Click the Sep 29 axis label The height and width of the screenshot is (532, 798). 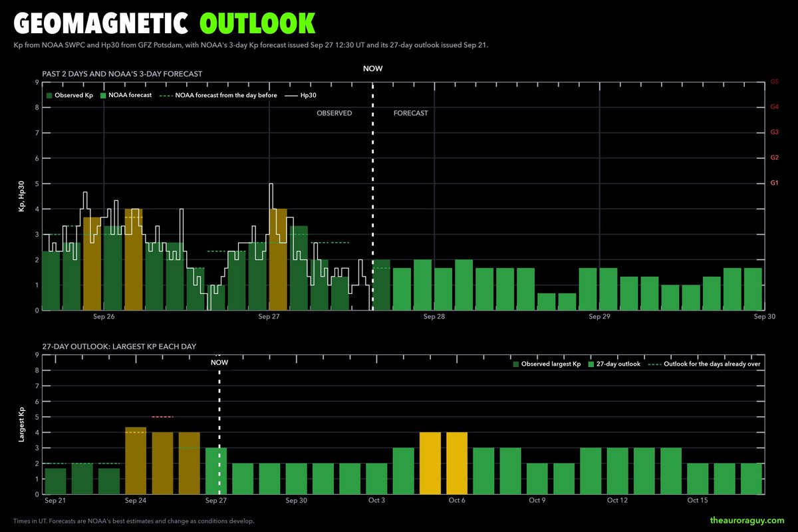tap(600, 317)
